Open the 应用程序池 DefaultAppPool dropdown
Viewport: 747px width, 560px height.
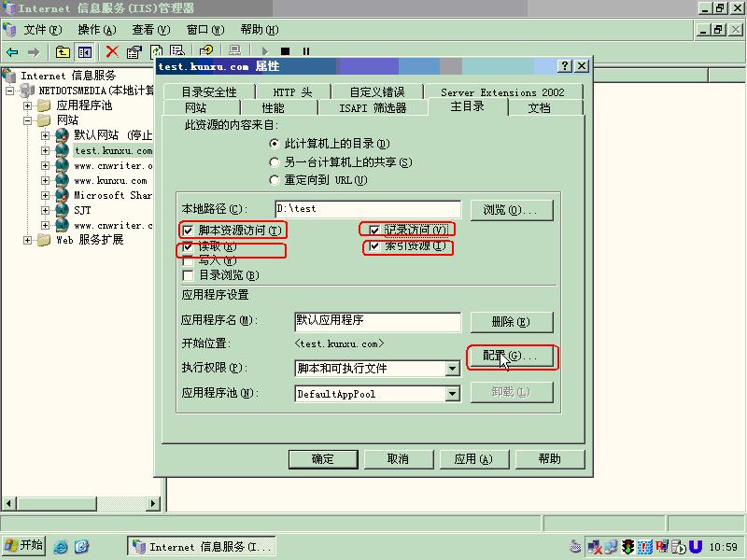point(452,394)
